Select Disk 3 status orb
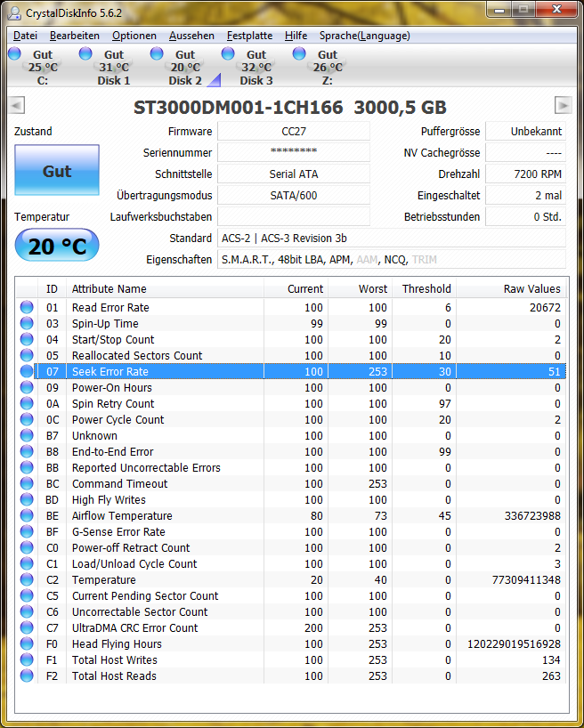Viewport: 584px width, 728px height. click(x=228, y=54)
